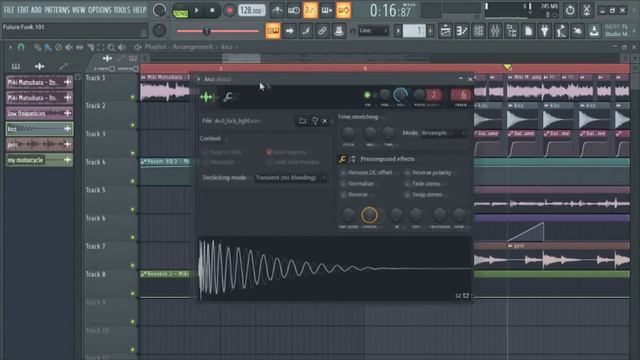Viewport: 640px width, 360px height.
Task: Click the pattern number selector field
Action: [x=414, y=31]
